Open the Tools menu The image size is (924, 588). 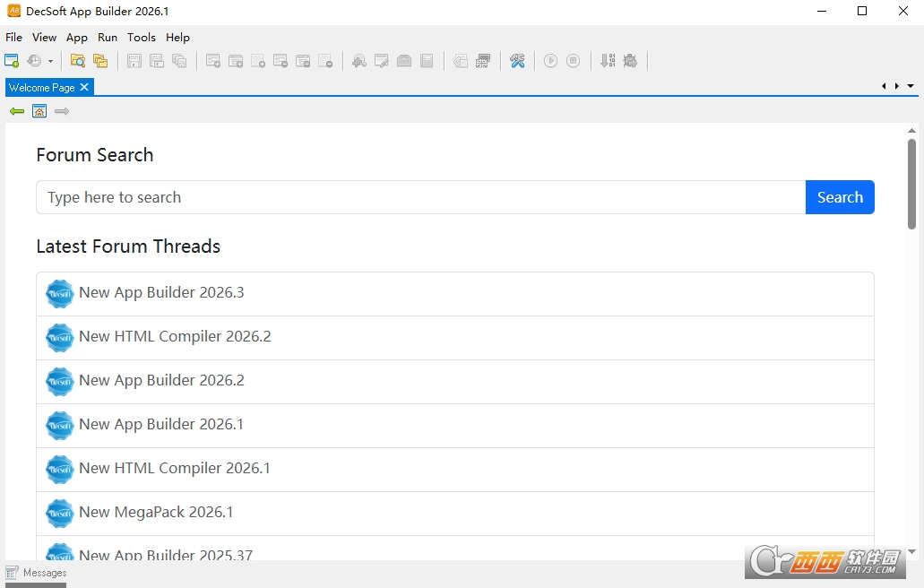142,37
